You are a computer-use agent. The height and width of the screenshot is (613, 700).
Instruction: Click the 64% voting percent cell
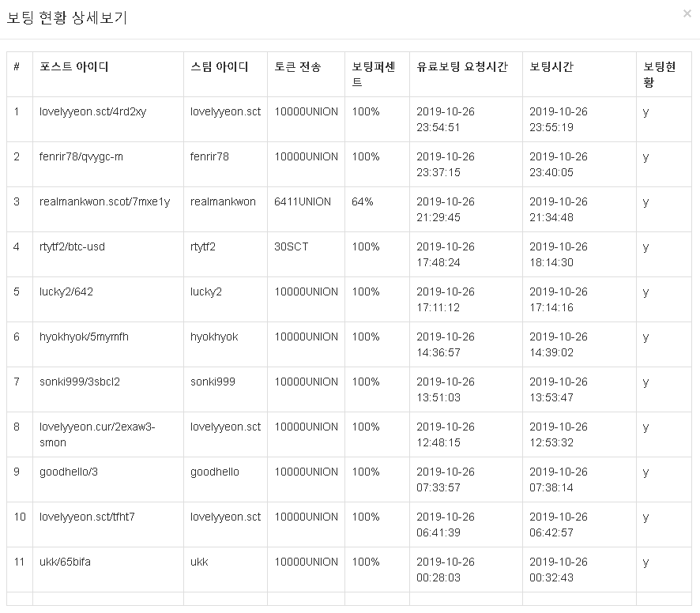coord(363,201)
